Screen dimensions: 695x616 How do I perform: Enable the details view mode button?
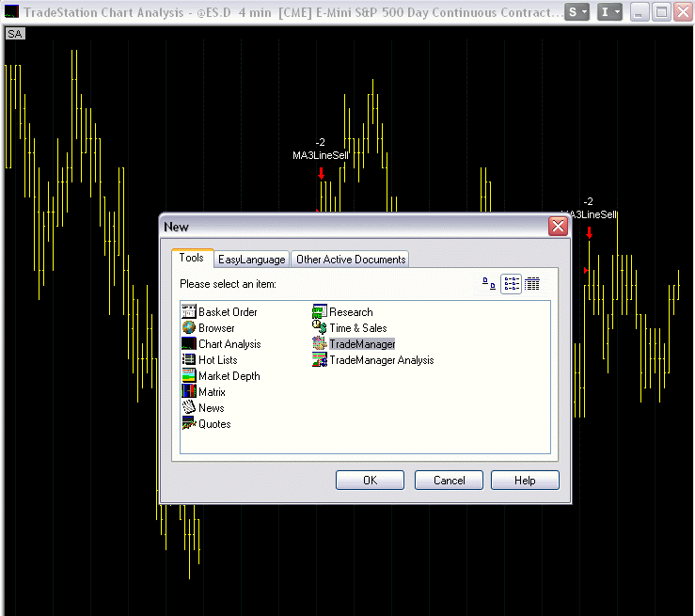tap(532, 283)
